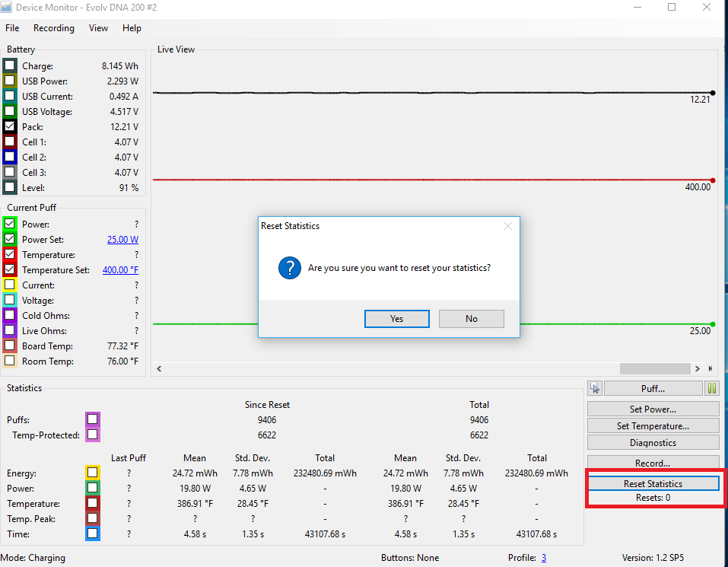This screenshot has height=567, width=728.
Task: Click the green pause icon next to Puff
Action: (x=712, y=388)
